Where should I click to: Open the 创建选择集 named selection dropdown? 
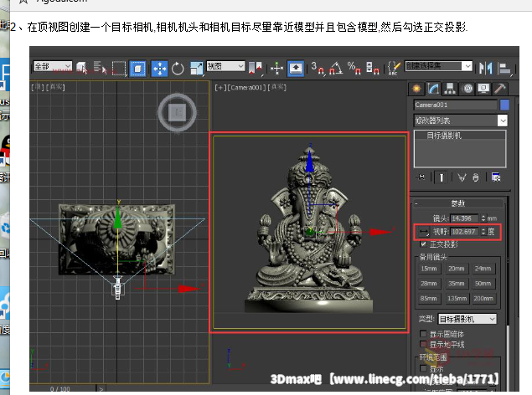(439, 66)
